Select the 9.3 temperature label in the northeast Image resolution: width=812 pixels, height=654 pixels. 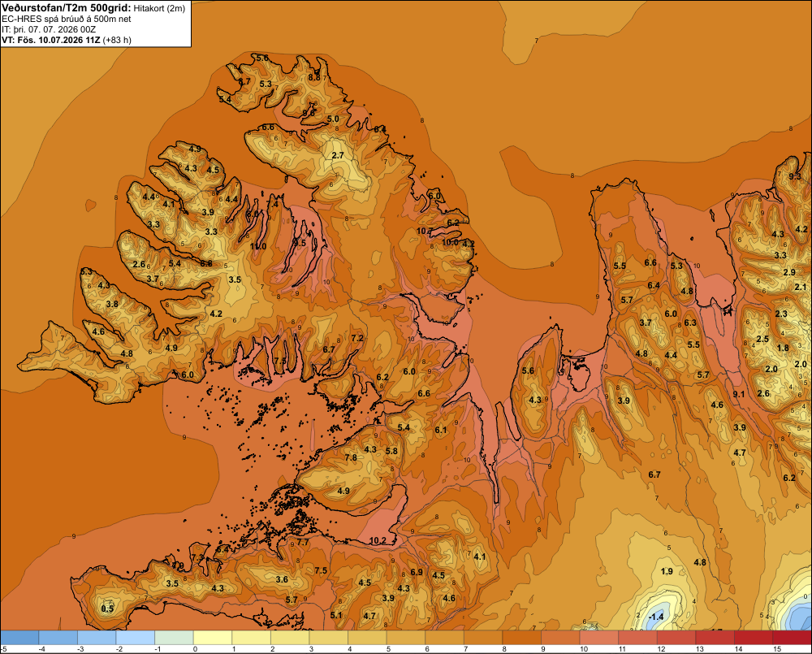794,176
